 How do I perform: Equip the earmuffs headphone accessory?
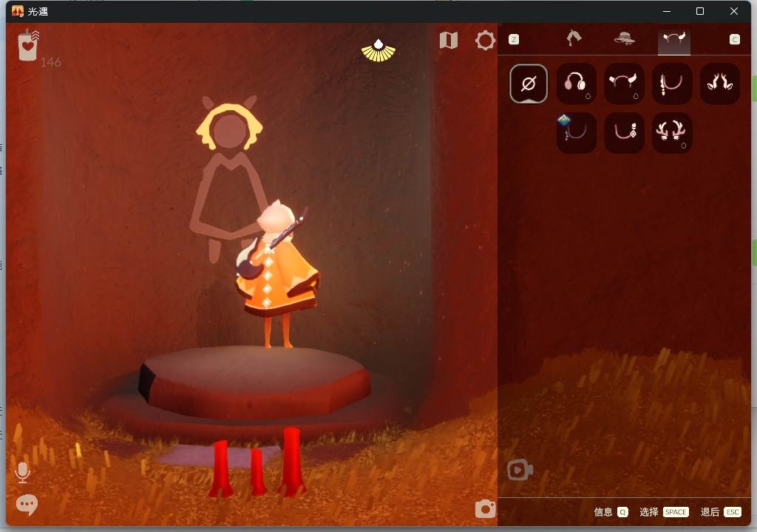[576, 83]
